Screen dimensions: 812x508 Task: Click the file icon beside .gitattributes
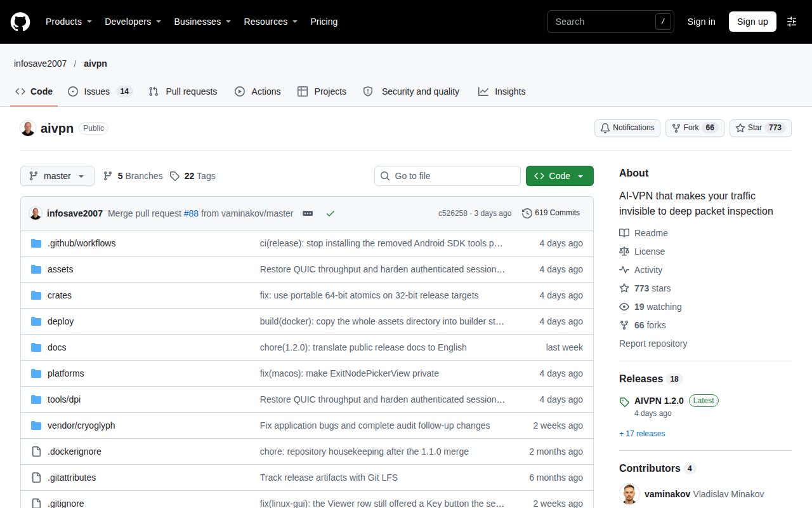[x=36, y=478]
